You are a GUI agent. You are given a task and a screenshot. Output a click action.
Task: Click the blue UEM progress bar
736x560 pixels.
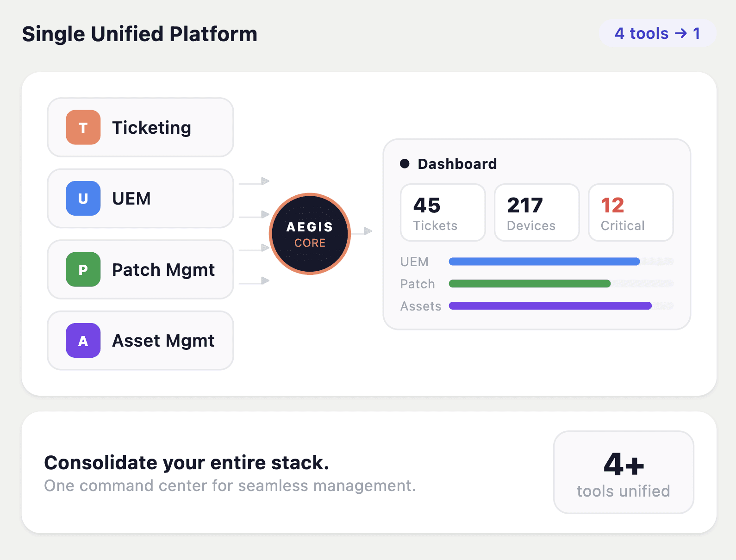pyautogui.click(x=544, y=261)
